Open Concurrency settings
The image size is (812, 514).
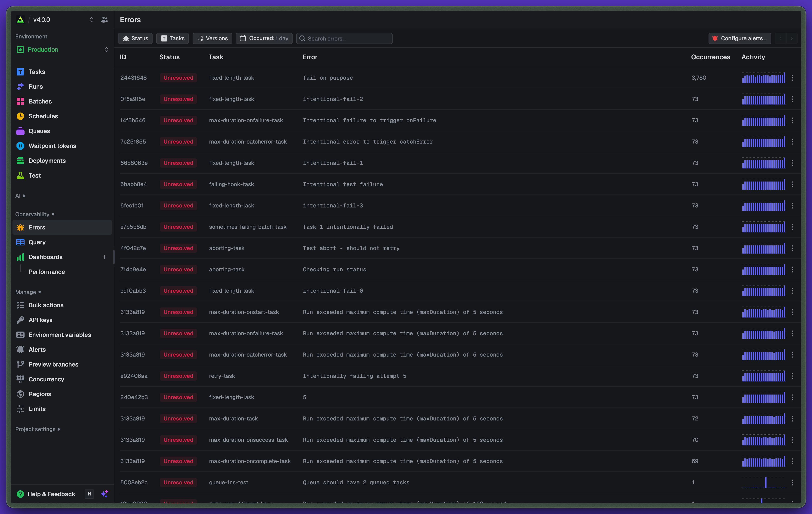(x=62, y=379)
